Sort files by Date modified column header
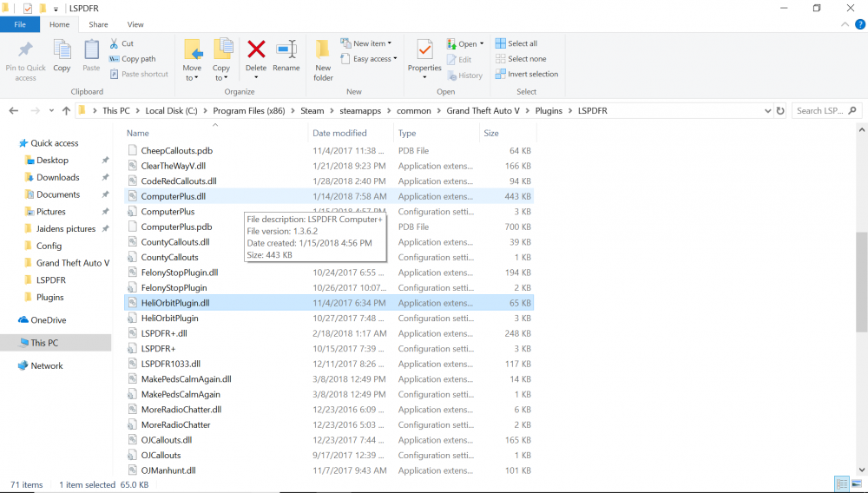 (x=339, y=133)
